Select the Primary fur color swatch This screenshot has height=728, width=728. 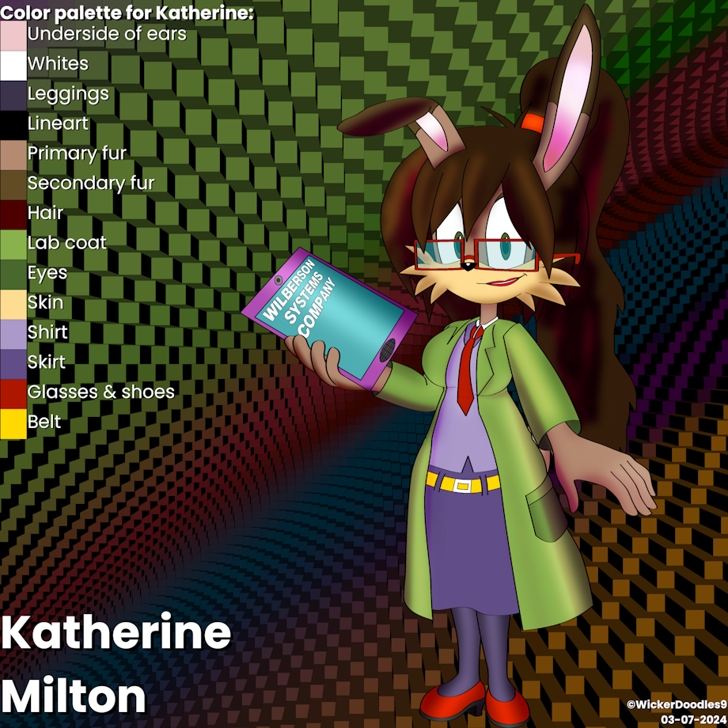point(13,154)
